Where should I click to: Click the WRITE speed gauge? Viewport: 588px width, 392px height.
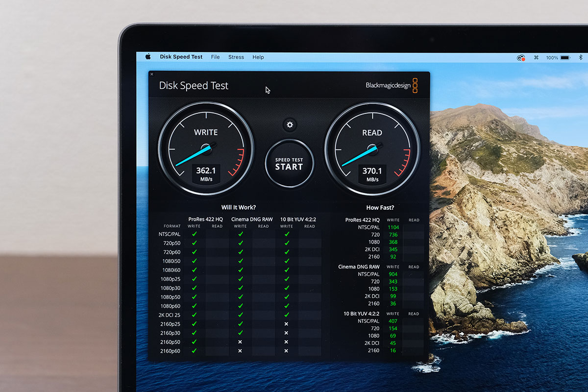(x=206, y=148)
